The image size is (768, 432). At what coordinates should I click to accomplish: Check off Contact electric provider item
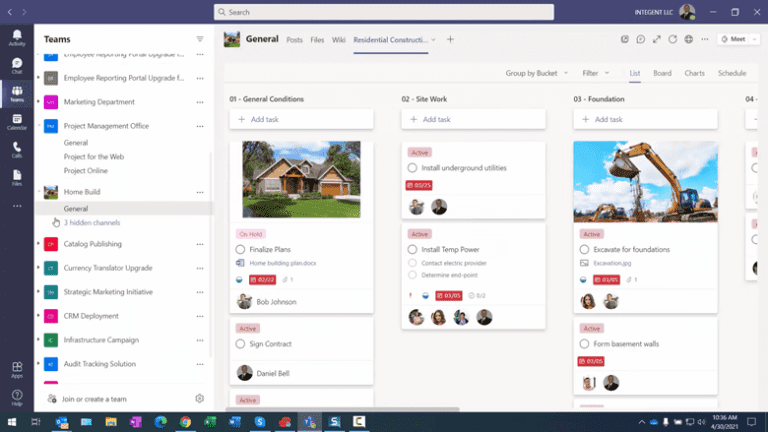(x=412, y=263)
